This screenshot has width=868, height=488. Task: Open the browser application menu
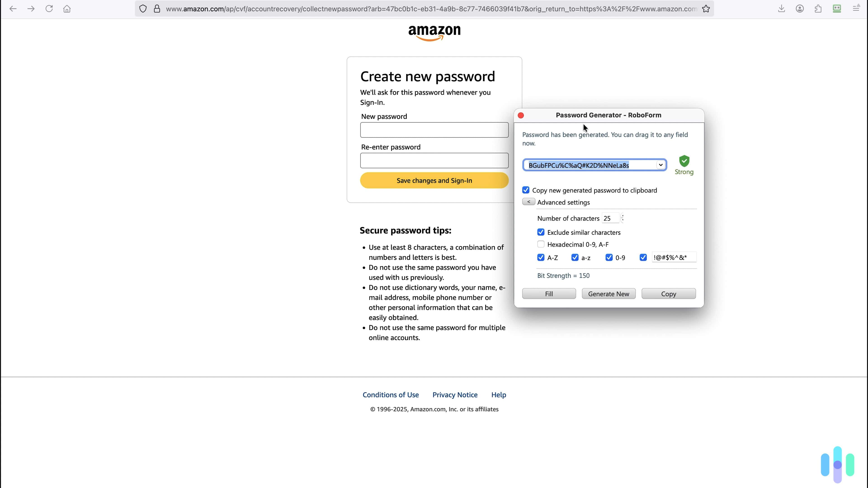pyautogui.click(x=856, y=9)
